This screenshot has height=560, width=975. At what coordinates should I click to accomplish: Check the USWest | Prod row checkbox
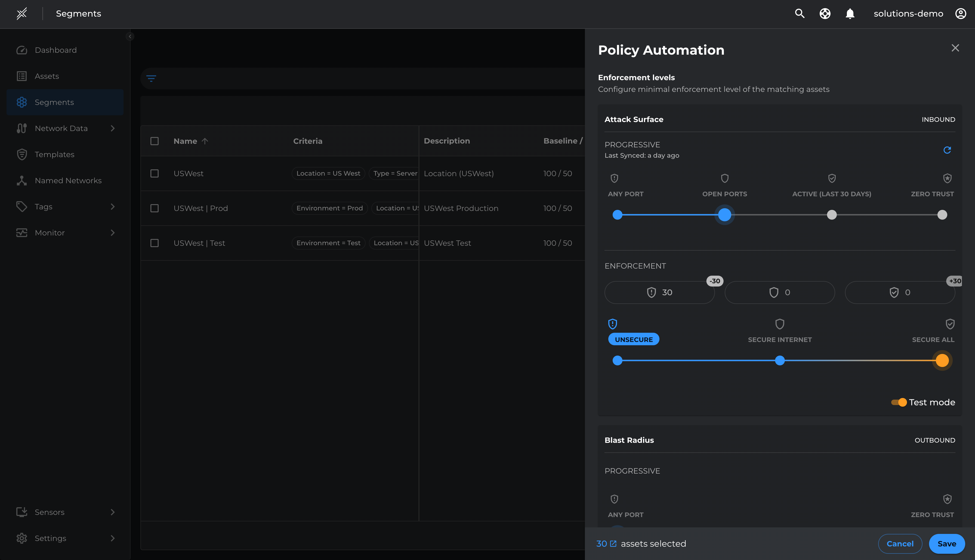point(154,208)
